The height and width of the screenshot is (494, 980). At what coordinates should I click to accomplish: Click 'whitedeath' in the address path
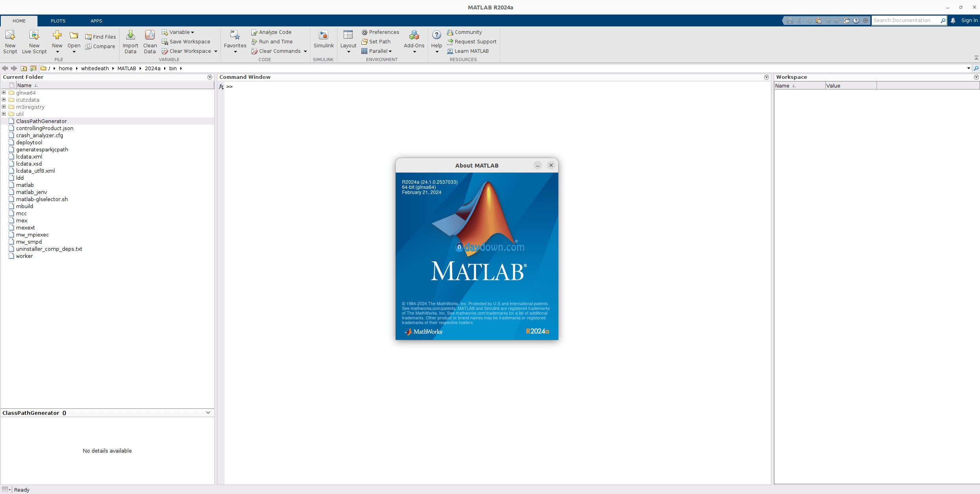(x=95, y=68)
